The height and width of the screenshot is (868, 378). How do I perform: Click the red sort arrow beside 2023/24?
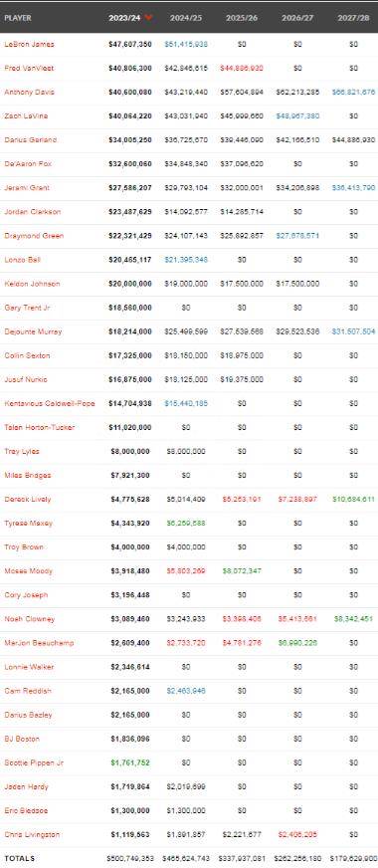(148, 18)
